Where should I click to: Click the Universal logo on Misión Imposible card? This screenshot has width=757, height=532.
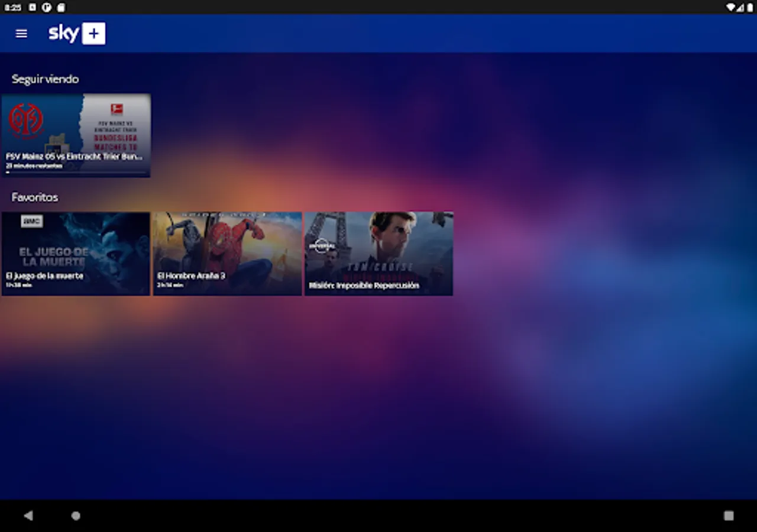coord(322,245)
